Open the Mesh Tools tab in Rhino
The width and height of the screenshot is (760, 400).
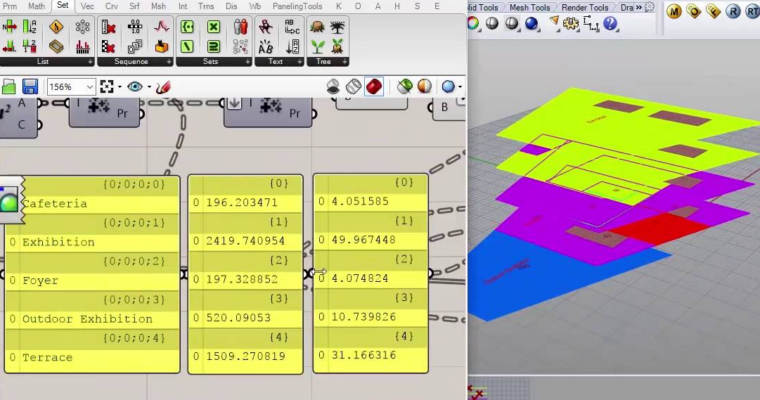(529, 7)
